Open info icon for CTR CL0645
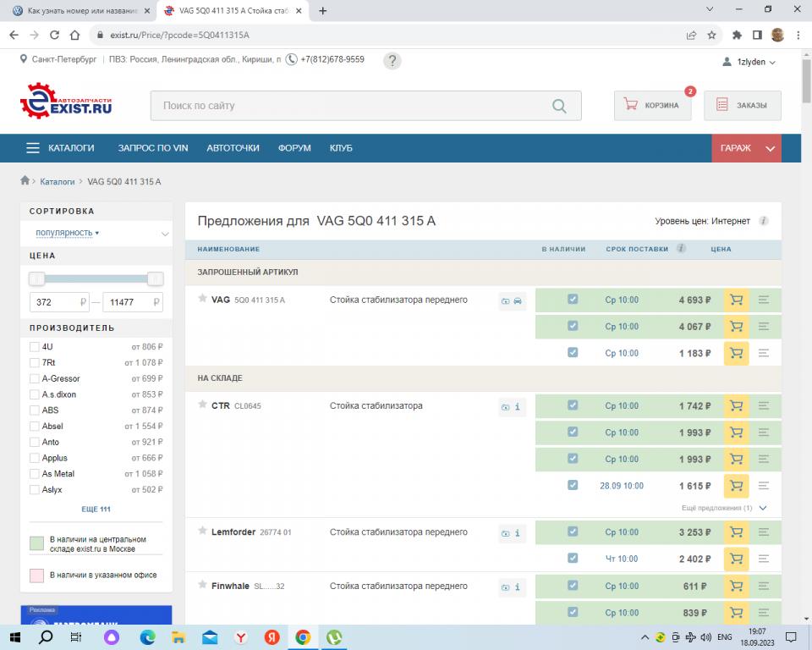The width and height of the screenshot is (812, 650). 518,407
